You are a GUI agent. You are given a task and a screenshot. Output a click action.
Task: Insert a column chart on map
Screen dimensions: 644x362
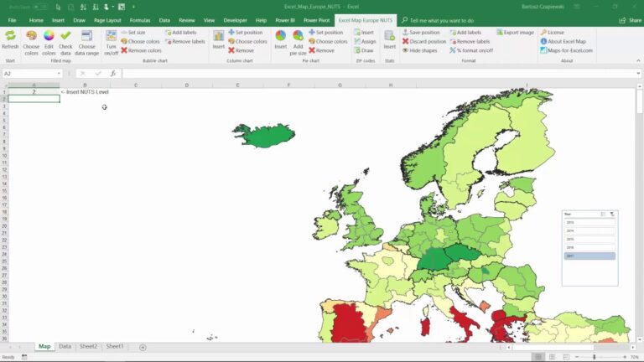click(x=219, y=40)
